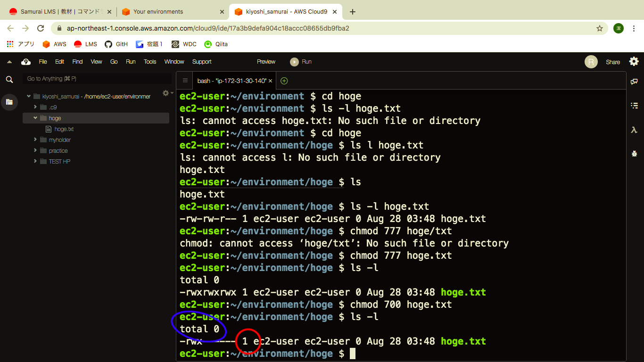Toggle the Environment folder panel icon
The height and width of the screenshot is (362, 644).
(9, 102)
